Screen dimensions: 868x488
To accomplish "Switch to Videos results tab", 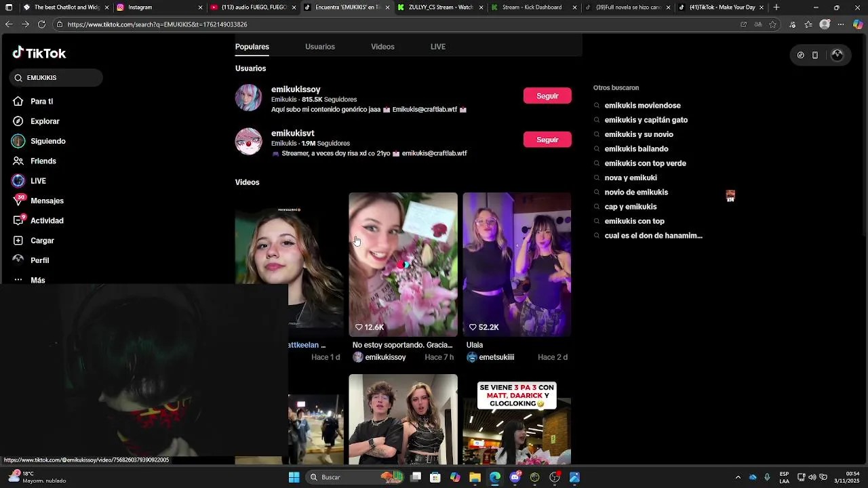I will (382, 47).
